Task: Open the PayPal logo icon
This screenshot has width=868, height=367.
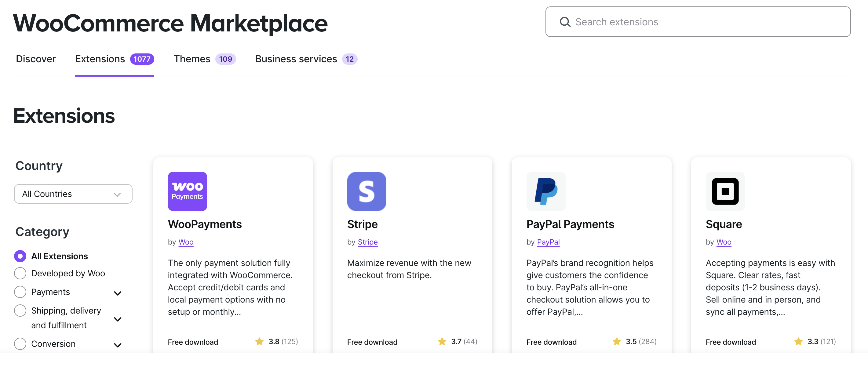Action: 546,191
